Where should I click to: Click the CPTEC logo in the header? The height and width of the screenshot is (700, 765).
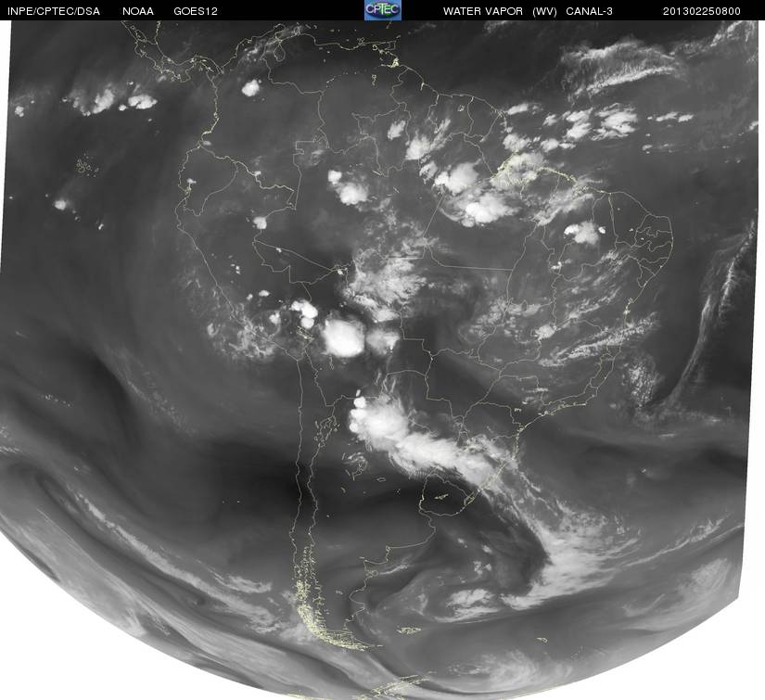[383, 10]
